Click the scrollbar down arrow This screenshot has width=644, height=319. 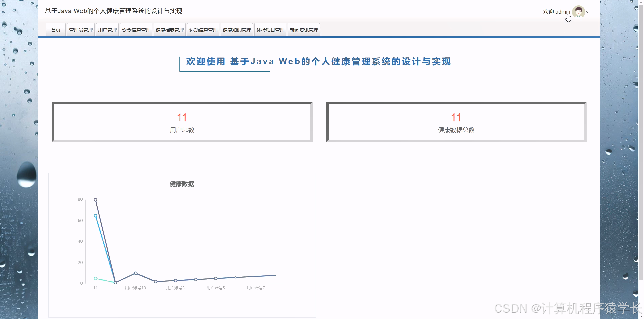(640, 316)
